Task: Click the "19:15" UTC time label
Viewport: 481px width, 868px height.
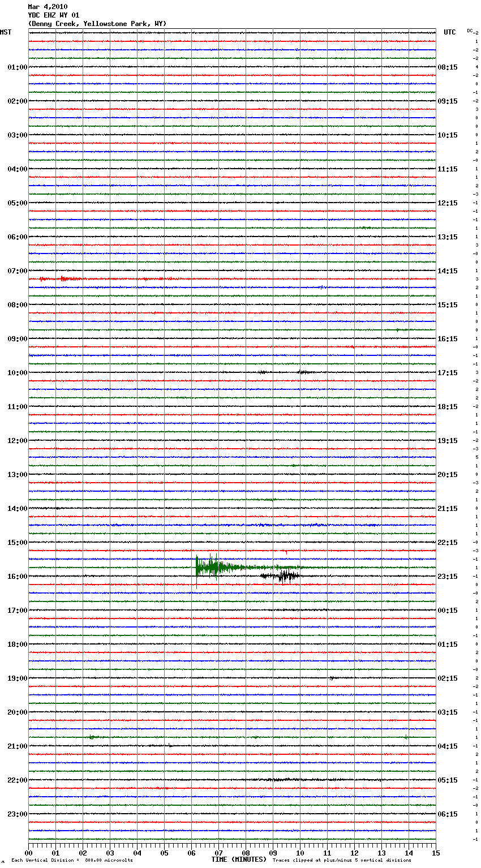Action: coord(448,441)
